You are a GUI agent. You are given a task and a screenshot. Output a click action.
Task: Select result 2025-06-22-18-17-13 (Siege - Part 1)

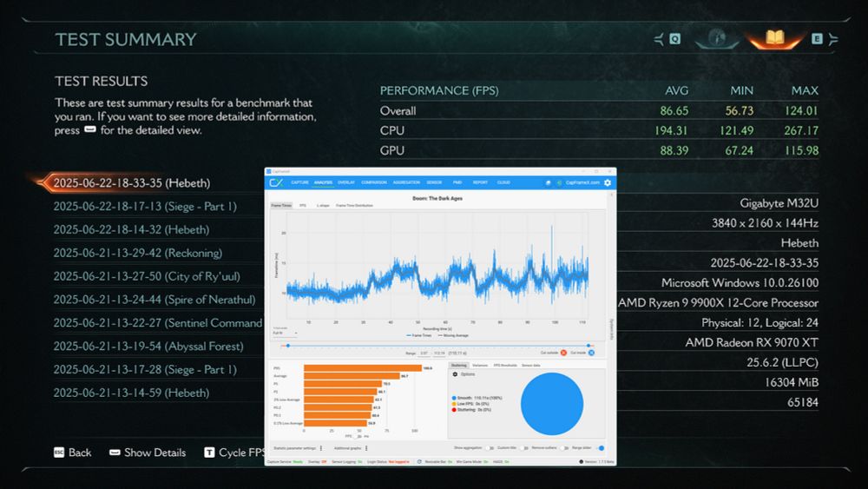pos(145,206)
